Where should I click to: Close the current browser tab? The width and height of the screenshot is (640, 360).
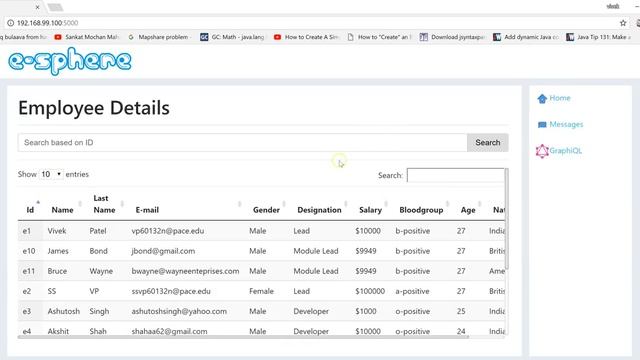(x=38, y=7)
